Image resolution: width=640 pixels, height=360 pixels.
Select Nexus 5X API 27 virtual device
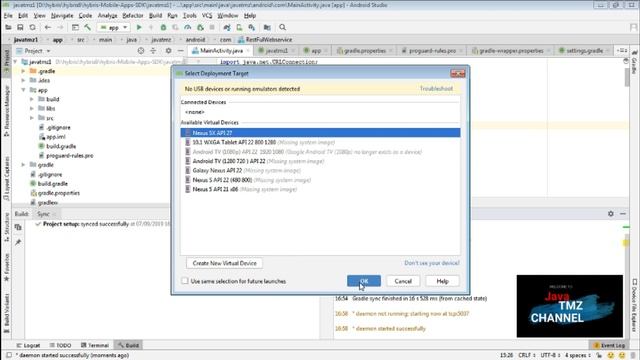(320, 133)
